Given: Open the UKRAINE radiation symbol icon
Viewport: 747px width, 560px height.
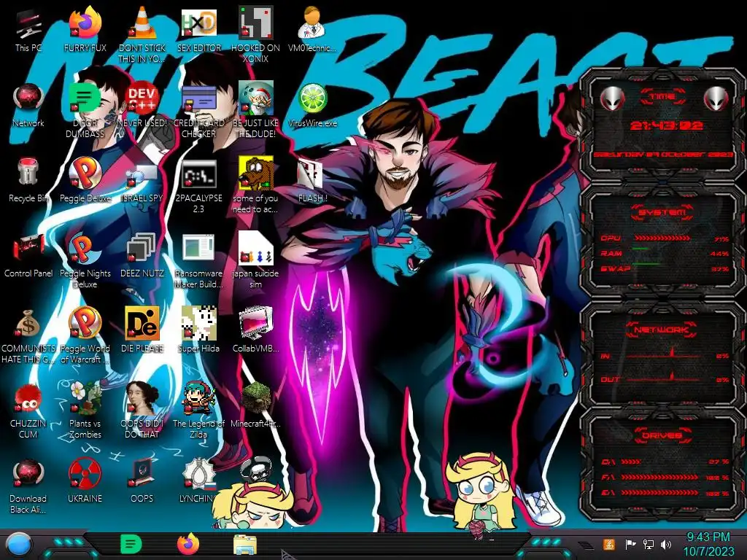Looking at the screenshot, I should [85, 481].
